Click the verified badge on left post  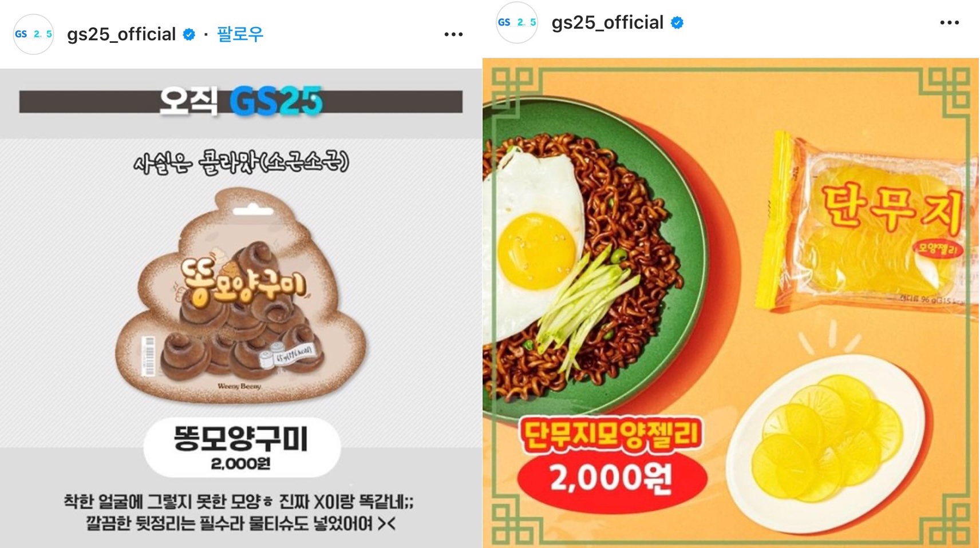(189, 34)
